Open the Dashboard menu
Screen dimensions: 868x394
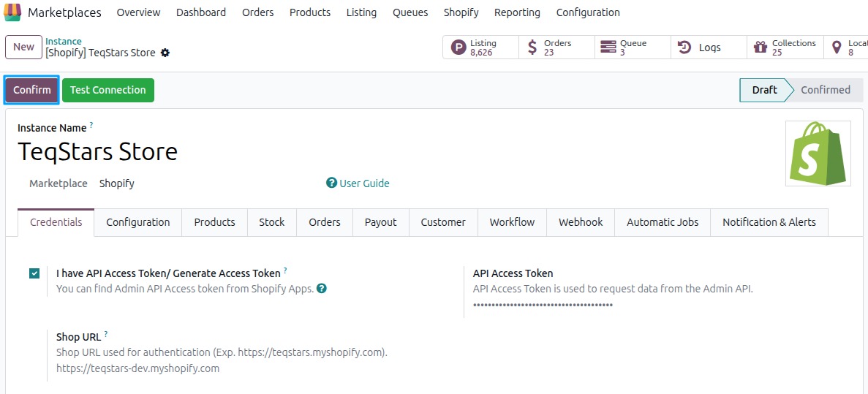click(201, 12)
